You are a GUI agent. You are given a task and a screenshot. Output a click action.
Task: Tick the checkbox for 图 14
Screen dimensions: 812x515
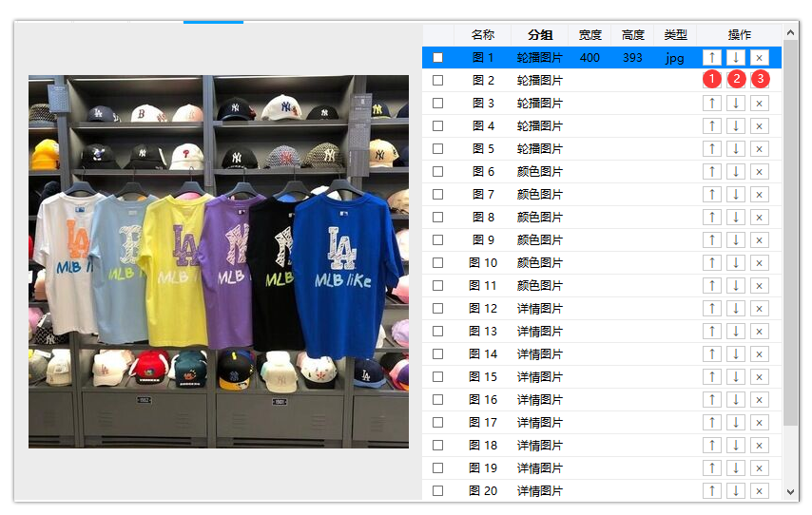click(437, 353)
